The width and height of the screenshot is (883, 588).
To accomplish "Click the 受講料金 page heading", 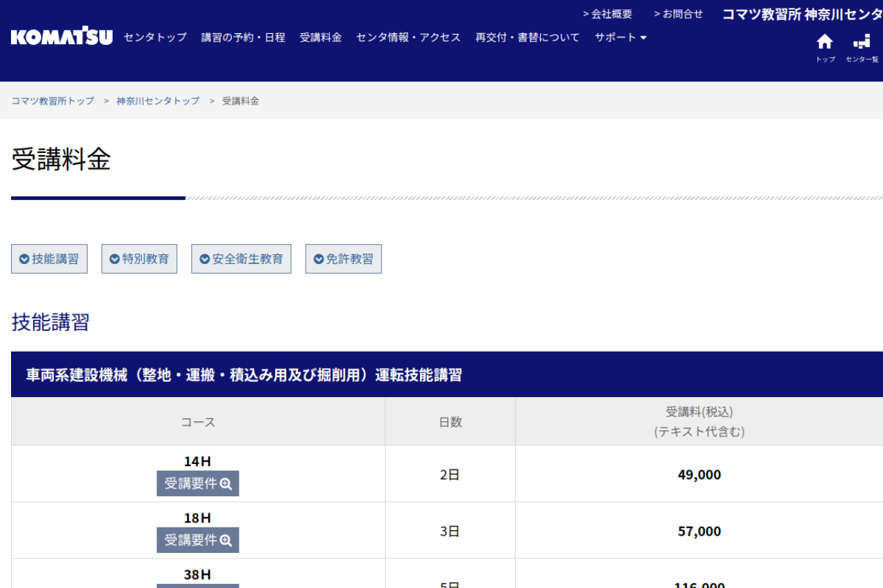I will 61,159.
